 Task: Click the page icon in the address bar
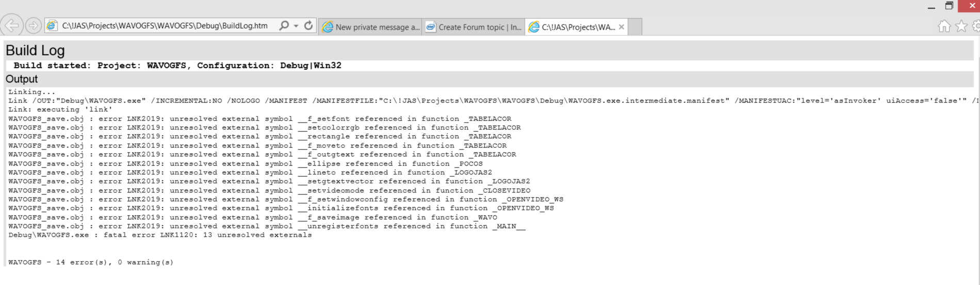tap(52, 26)
